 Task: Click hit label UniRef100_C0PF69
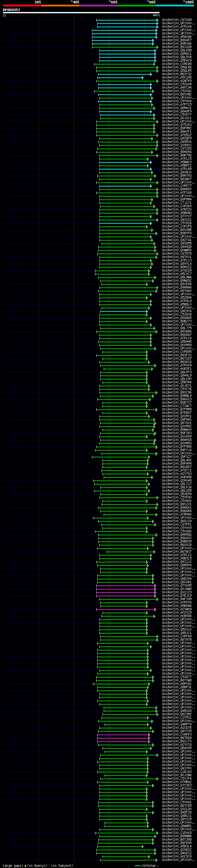pyautogui.click(x=176, y=636)
